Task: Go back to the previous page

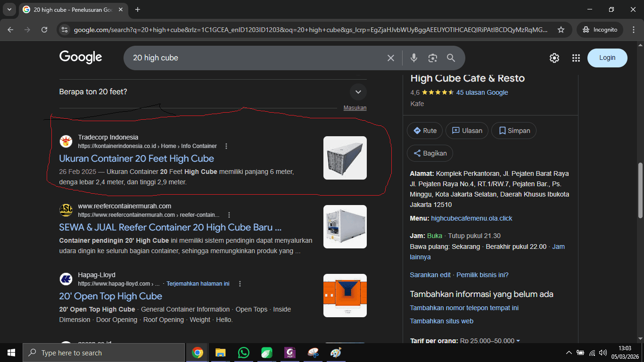Action: click(x=10, y=30)
